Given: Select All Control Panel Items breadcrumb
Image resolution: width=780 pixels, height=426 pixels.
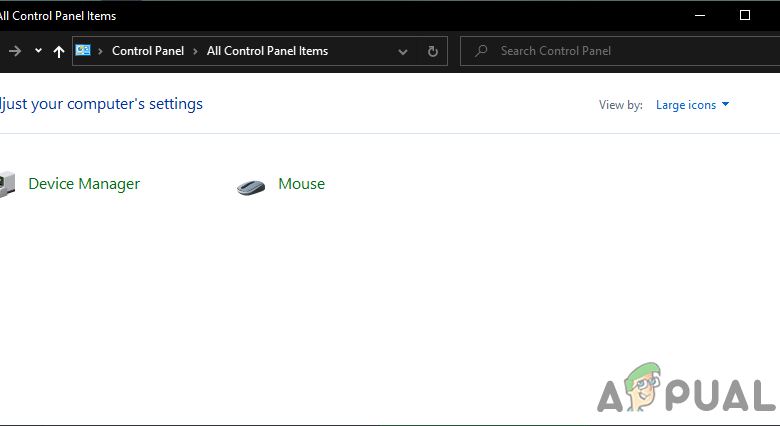Looking at the screenshot, I should [267, 51].
